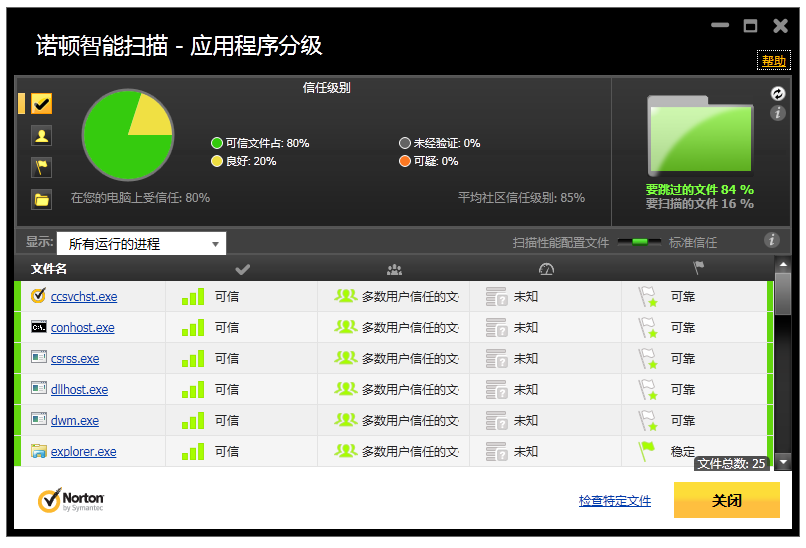The image size is (806, 548).
Task: Click the yellow 关闭 button
Action: click(x=726, y=500)
